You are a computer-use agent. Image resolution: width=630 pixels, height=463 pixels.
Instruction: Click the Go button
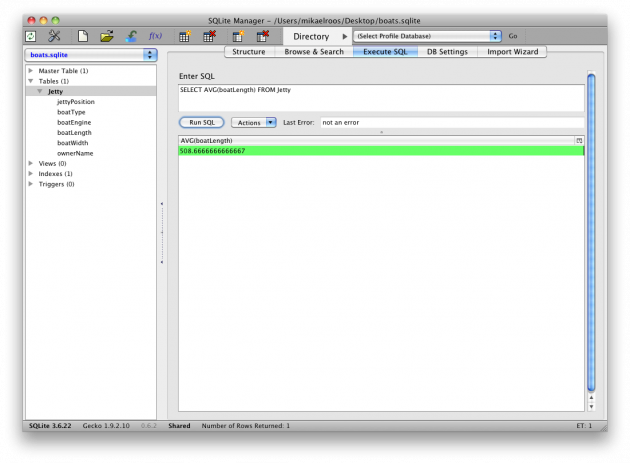513,36
